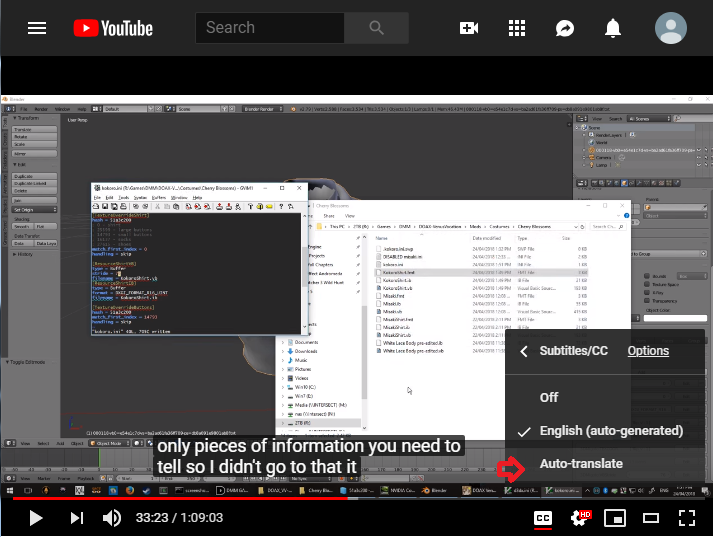
Task: Click the Save icon in the GVIM toolbar
Action: coord(105,206)
